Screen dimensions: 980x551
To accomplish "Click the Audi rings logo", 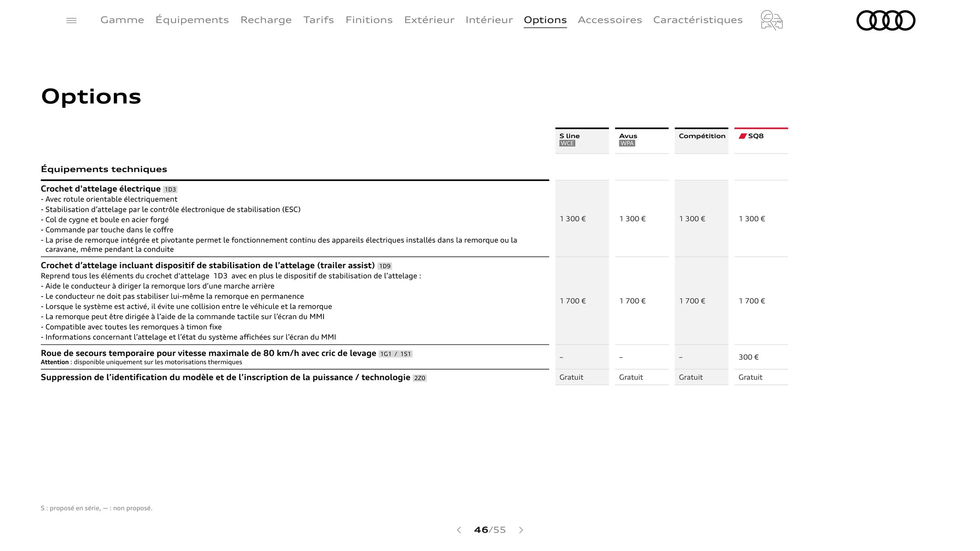I will click(886, 20).
